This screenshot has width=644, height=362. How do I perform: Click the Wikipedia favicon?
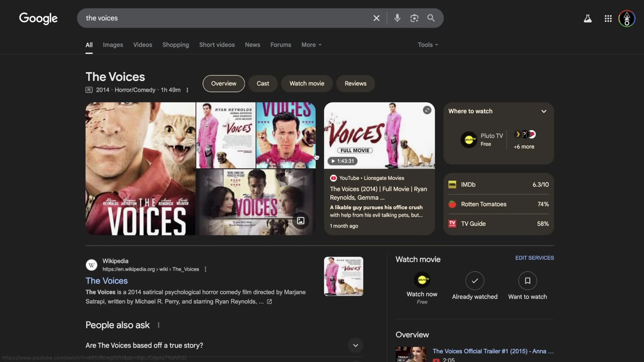pos(92,265)
